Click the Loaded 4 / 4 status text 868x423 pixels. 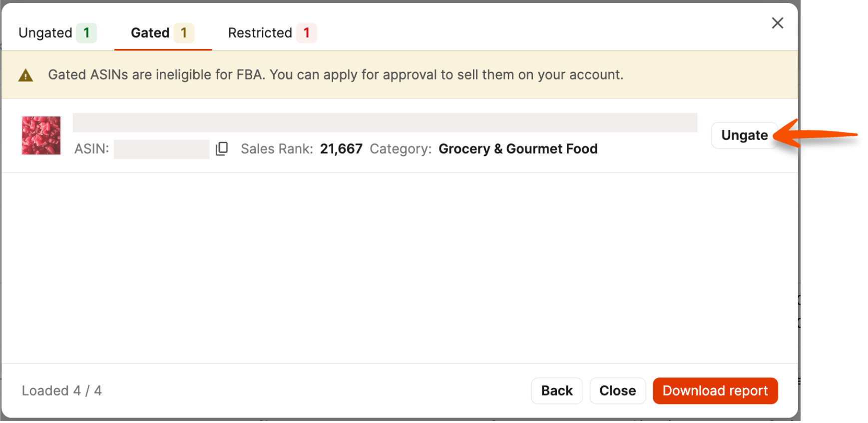tap(61, 390)
